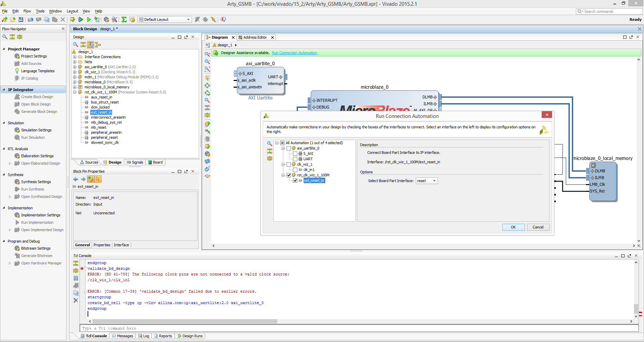Click the Add IP diagram toolbar icon
This screenshot has width=644, height=342.
click(x=207, y=124)
